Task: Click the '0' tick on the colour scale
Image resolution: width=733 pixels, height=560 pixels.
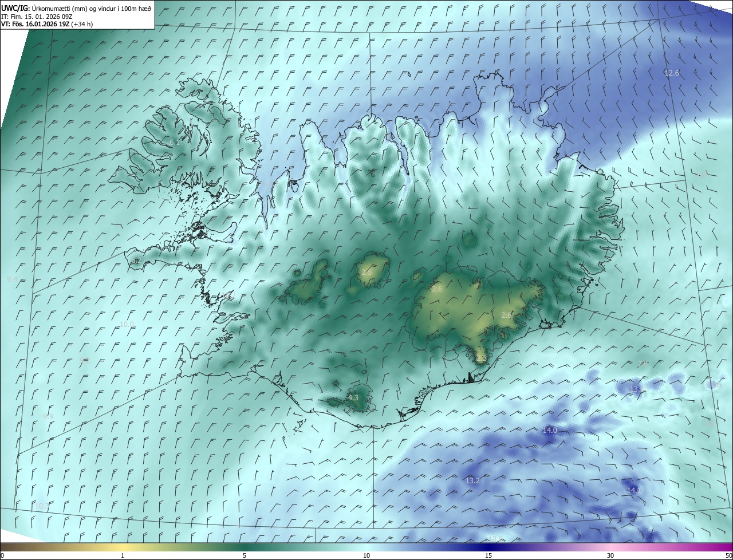Action: pos(2,555)
